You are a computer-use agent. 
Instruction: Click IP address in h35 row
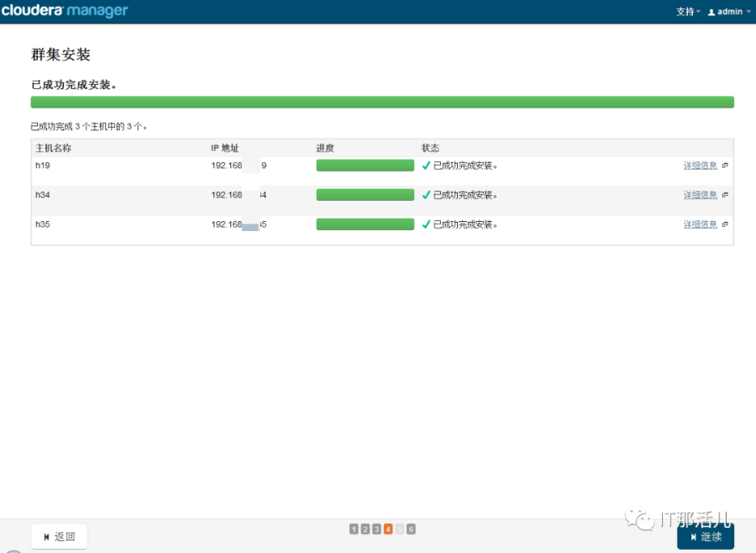point(239,224)
